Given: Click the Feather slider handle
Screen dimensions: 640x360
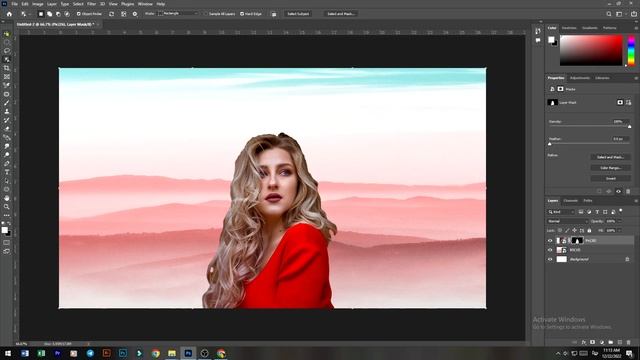Looking at the screenshot, I should tap(549, 144).
